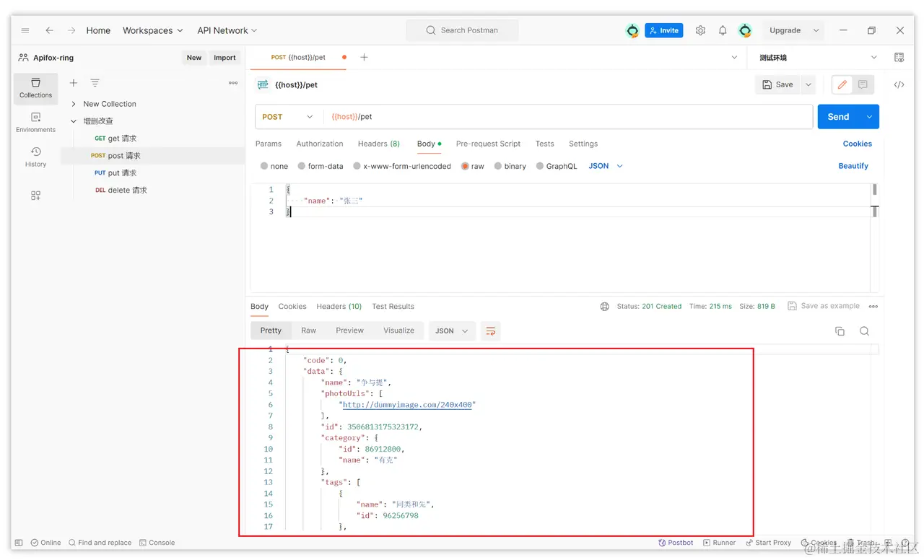
Task: Switch to the Tests tab
Action: pyautogui.click(x=545, y=144)
